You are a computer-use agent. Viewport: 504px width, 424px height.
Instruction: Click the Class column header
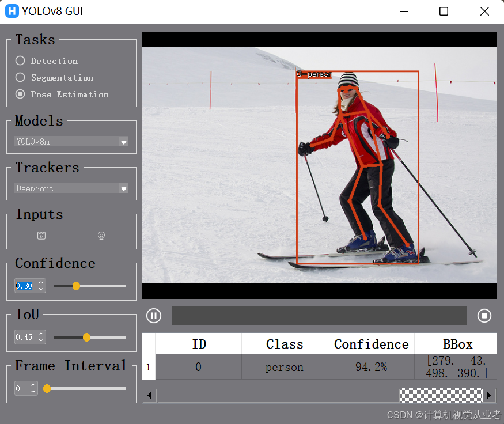click(x=285, y=344)
